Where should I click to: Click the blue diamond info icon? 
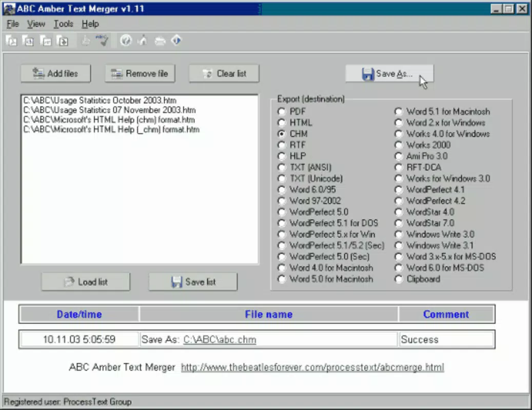[176, 40]
